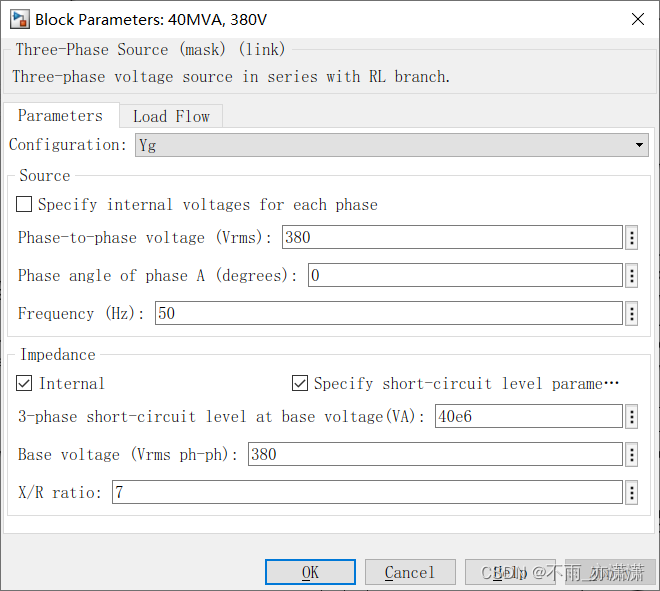Screen dimensions: 660x591
Task: Close the Block Parameters dialog window
Action: coord(637,19)
